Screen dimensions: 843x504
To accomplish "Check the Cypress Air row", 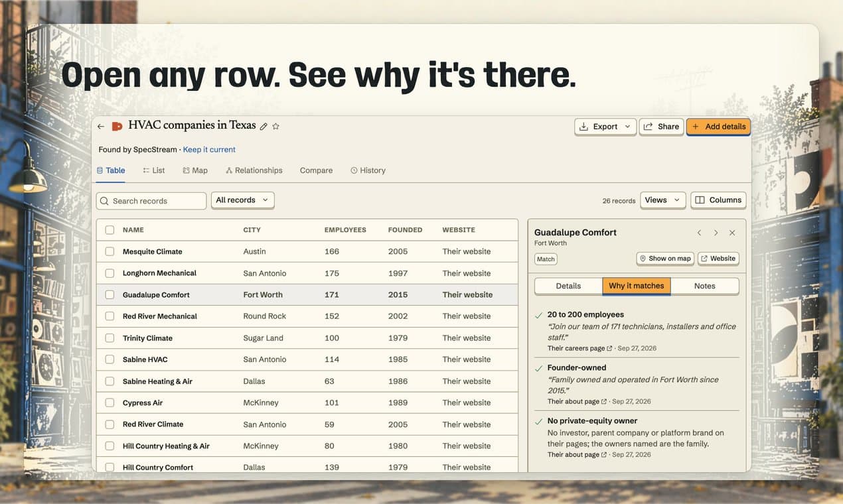I will tap(110, 403).
